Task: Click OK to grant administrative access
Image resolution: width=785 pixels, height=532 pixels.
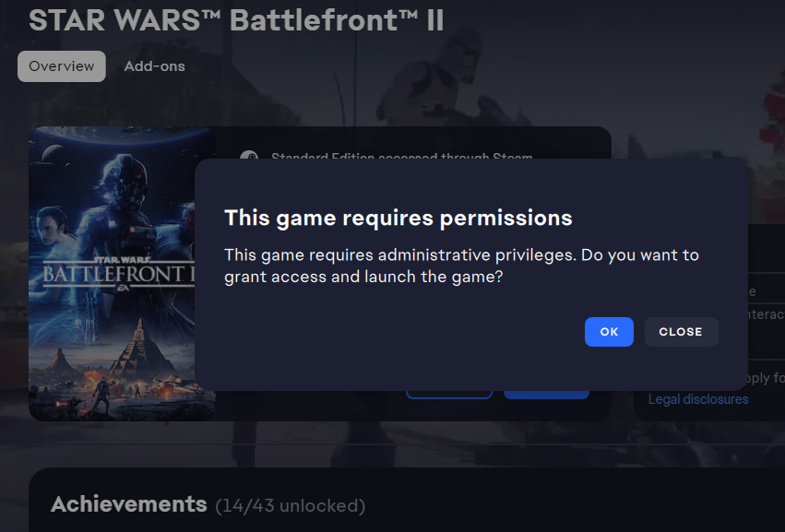Action: point(609,332)
